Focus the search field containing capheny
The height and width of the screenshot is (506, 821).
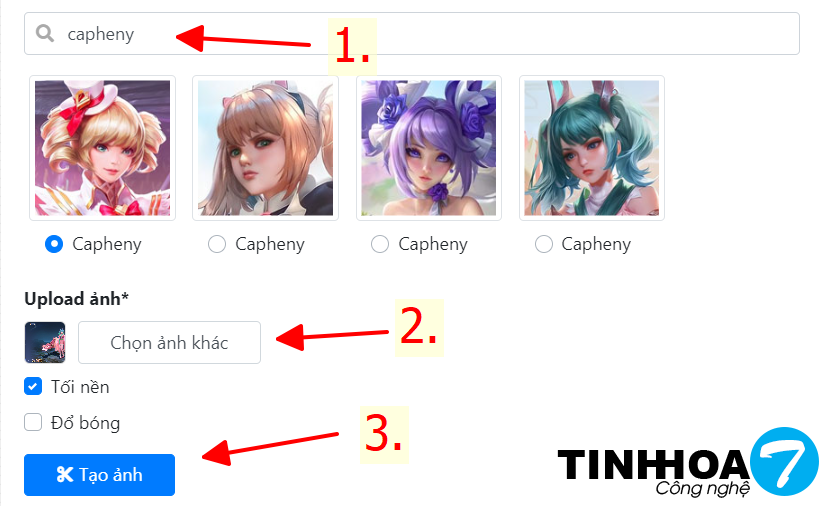[x=412, y=34]
